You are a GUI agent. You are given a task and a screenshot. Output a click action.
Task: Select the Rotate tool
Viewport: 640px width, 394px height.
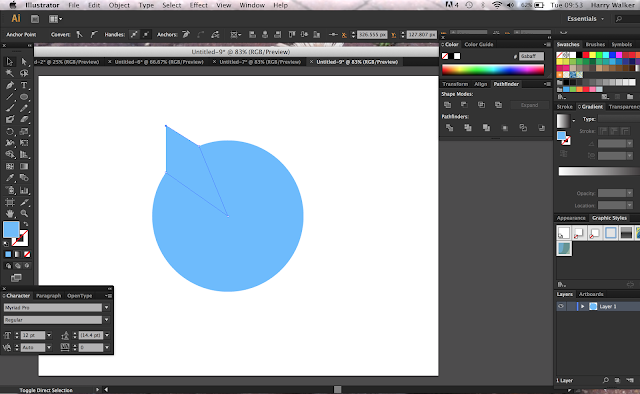(9, 131)
